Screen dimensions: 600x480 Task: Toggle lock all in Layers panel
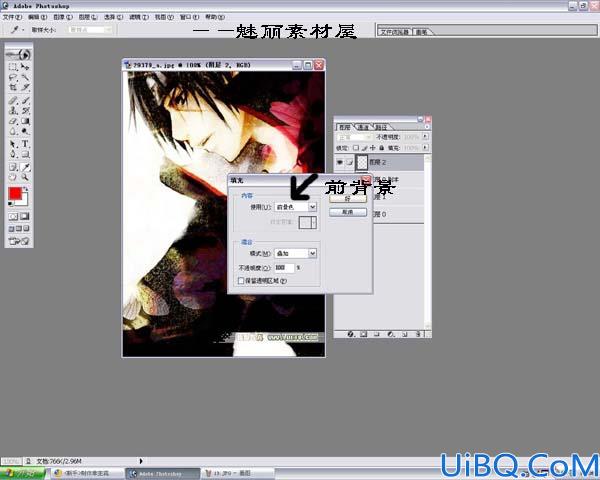pyautogui.click(x=381, y=148)
